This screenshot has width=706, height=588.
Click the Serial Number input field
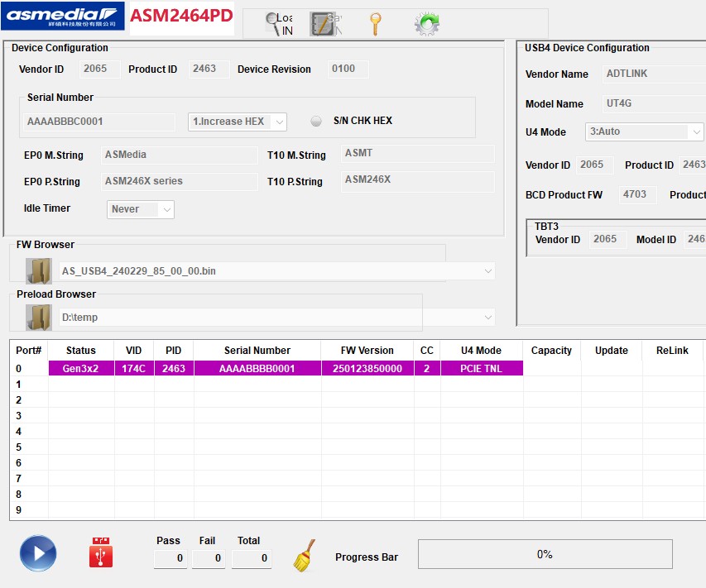(100, 122)
